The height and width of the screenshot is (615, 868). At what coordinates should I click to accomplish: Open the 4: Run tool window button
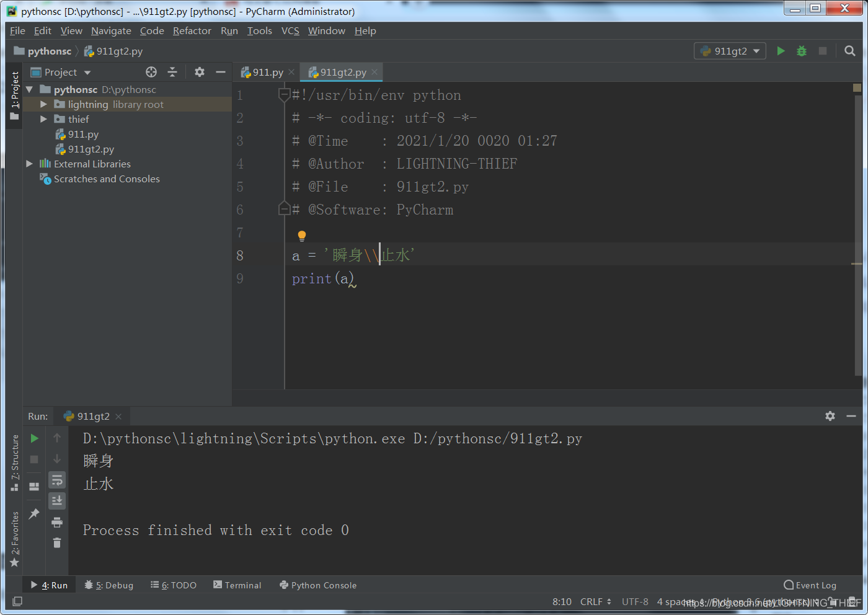pyautogui.click(x=49, y=585)
